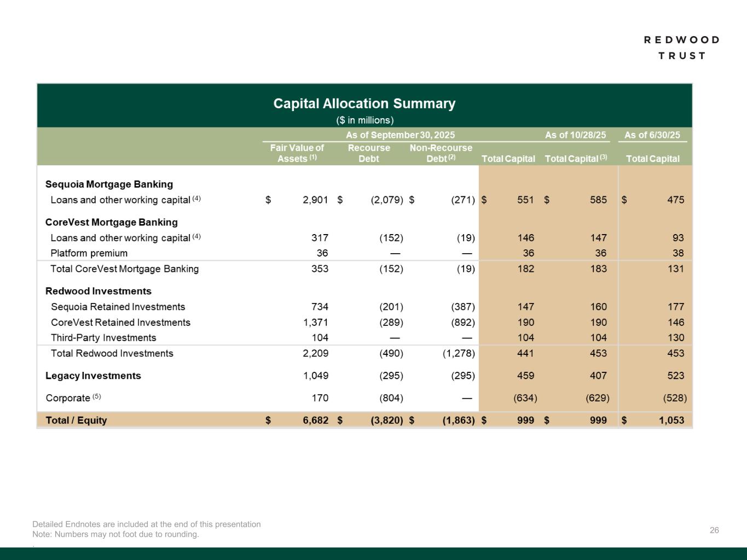Image resolution: width=747 pixels, height=560 pixels.
Task: Click the Recourse Debt column header
Action: (x=369, y=153)
